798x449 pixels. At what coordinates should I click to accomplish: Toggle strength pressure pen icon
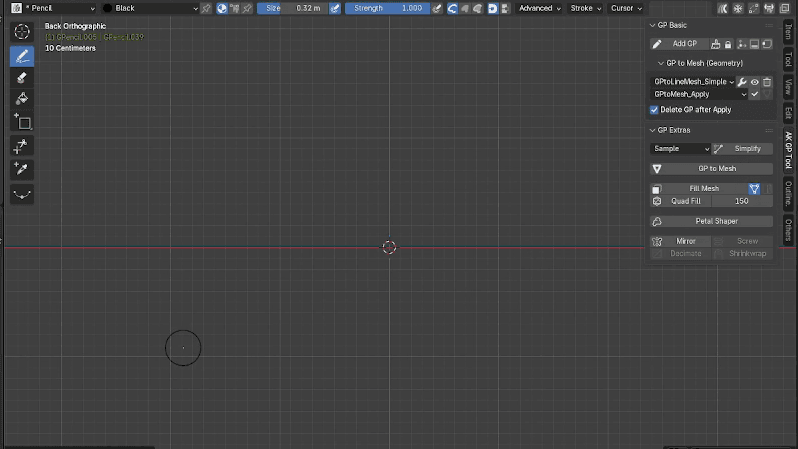pyautogui.click(x=437, y=8)
